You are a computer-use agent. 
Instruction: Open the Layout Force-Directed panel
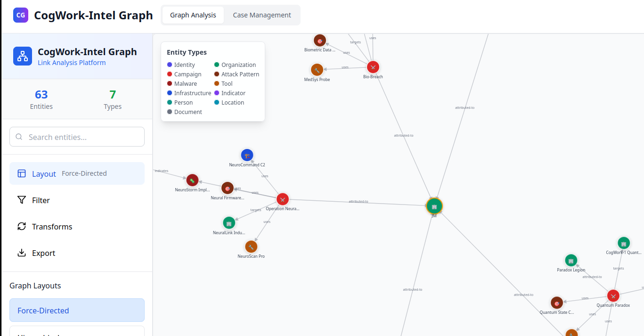tap(77, 173)
